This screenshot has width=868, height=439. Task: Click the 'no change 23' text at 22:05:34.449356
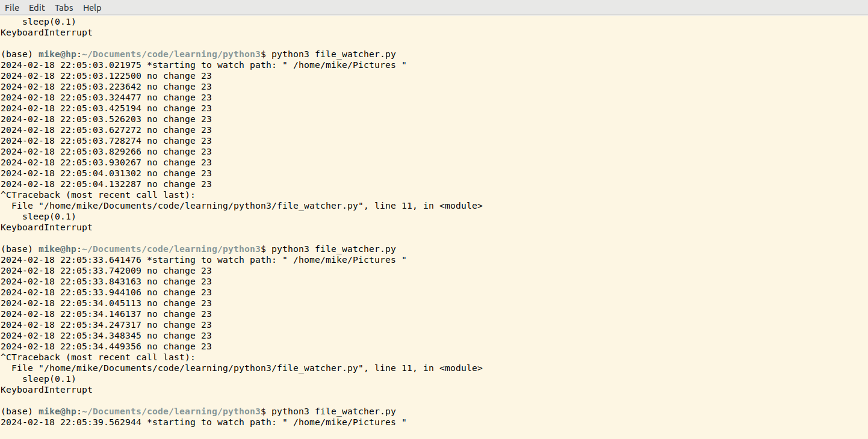point(179,346)
